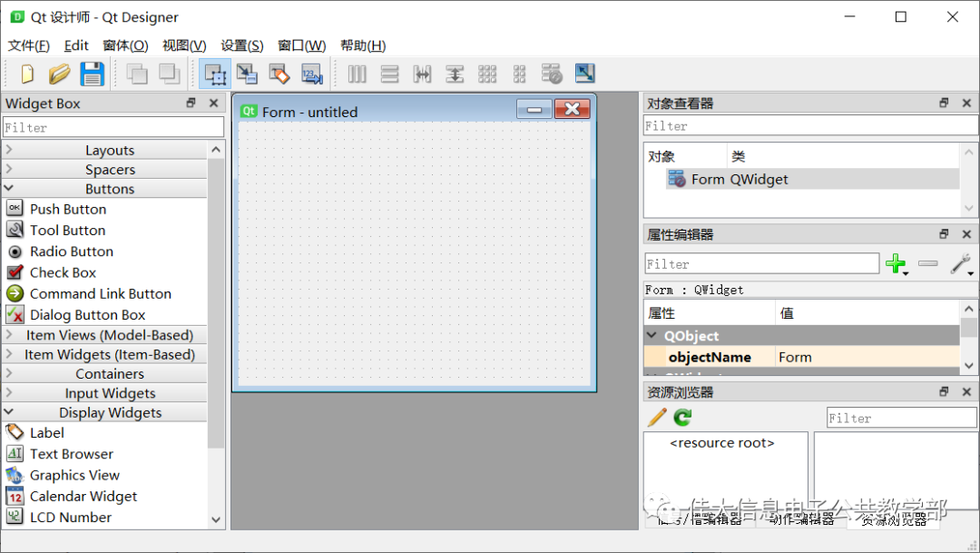Screen dimensions: 980x553
Task: Apply vertical layout from the toolbar
Action: coord(389,74)
